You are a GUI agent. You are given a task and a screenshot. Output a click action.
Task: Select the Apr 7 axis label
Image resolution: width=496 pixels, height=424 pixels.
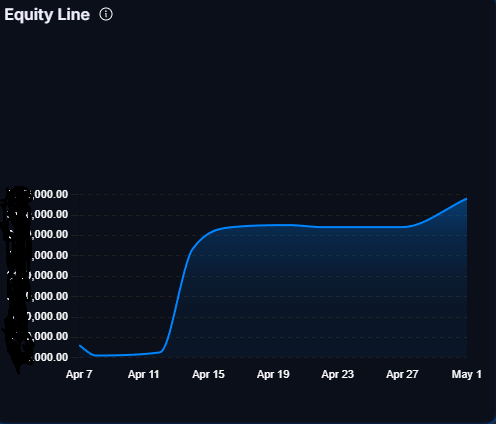click(x=79, y=374)
